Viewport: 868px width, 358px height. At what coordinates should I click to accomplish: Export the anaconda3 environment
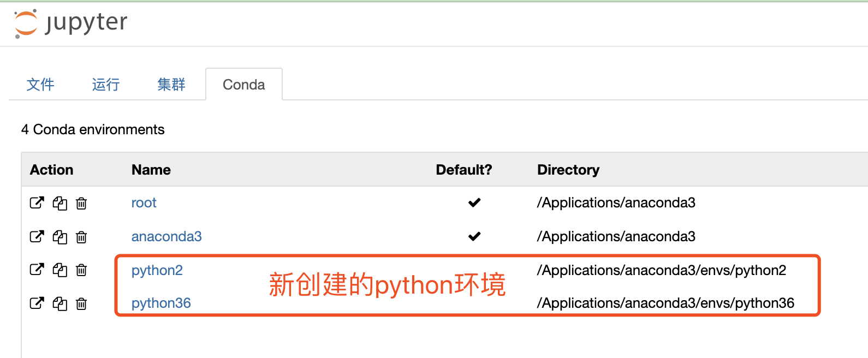point(37,237)
